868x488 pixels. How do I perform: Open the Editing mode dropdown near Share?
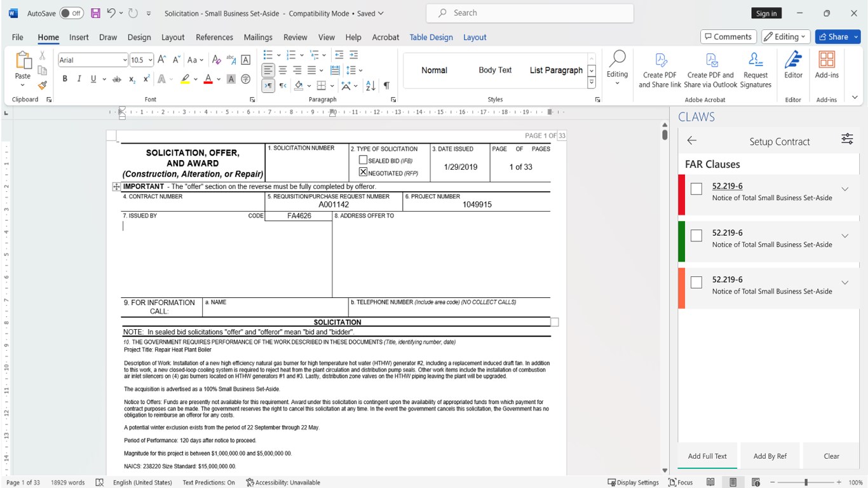pos(786,37)
